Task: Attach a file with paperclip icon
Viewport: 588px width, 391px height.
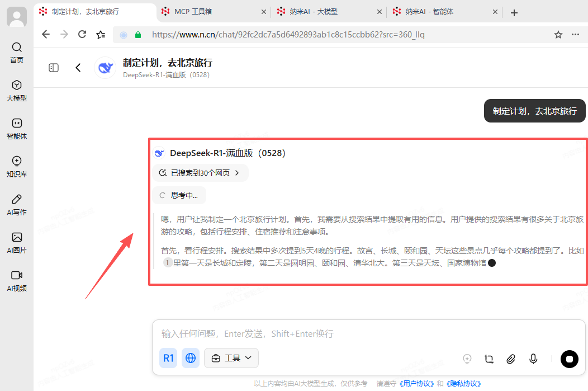Action: point(511,359)
